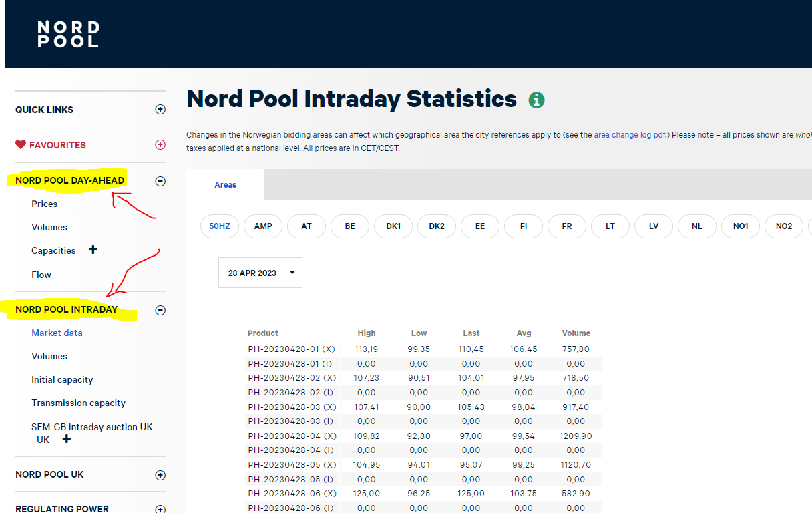
Task: Click the Volume column header
Action: [576, 333]
